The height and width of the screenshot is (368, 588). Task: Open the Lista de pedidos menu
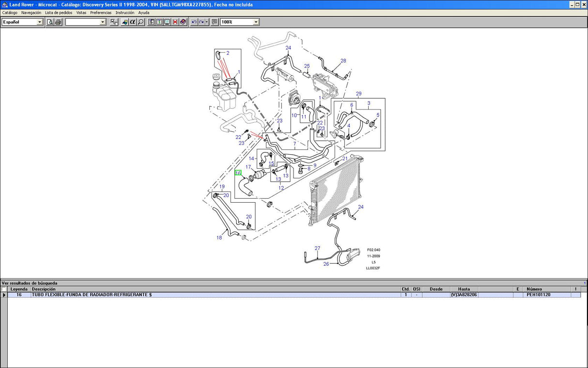pos(59,13)
